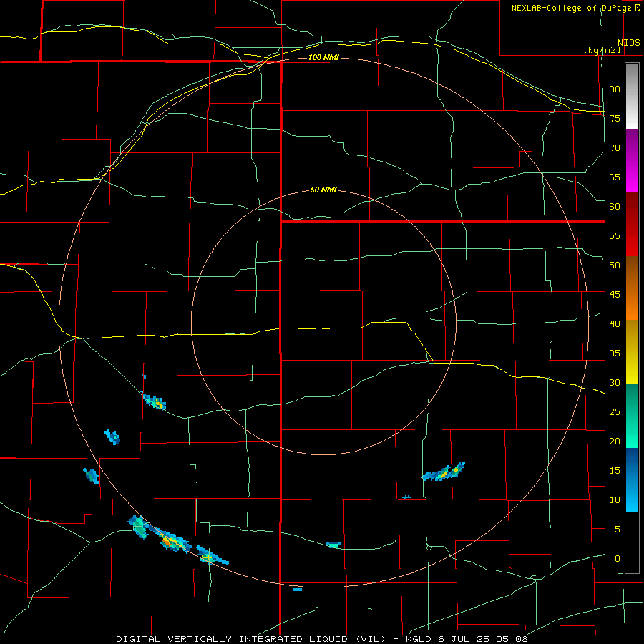Screen dimensions: 644x644
Task: Click the orange-core storm cell on 100 NMI ring
Action: click(x=170, y=541)
